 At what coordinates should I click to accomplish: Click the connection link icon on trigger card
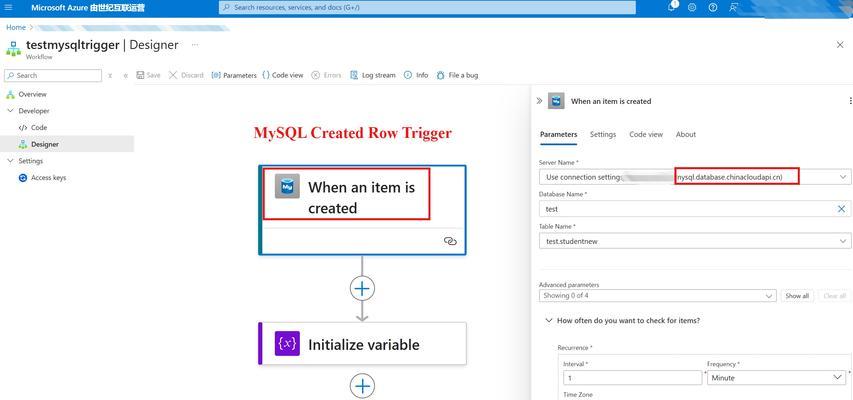450,241
